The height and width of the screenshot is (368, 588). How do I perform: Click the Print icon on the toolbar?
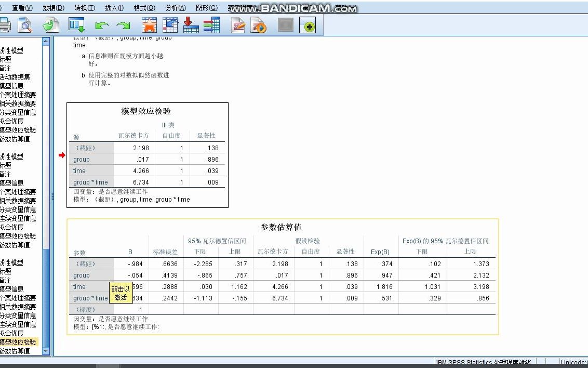tap(5, 25)
